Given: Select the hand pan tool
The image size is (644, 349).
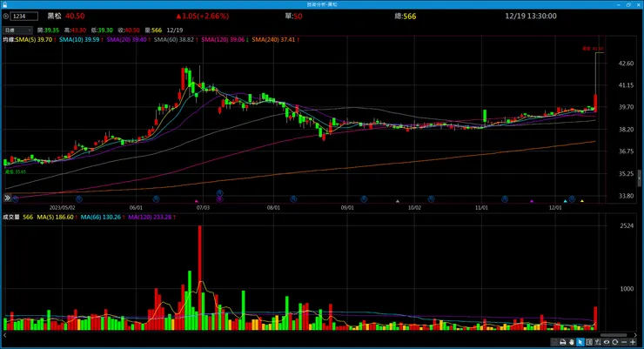Looking at the screenshot, I should (572, 342).
